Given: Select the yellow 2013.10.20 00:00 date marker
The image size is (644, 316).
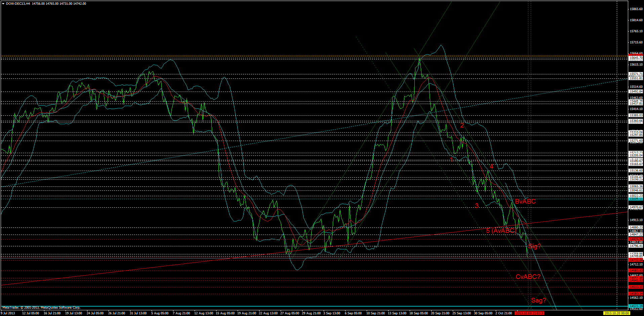Looking at the screenshot, I should [x=616, y=313].
